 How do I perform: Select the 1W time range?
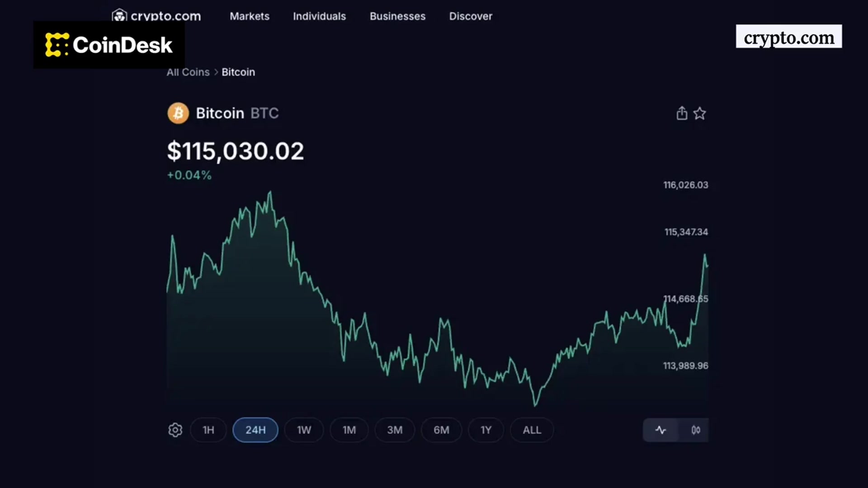coord(304,430)
